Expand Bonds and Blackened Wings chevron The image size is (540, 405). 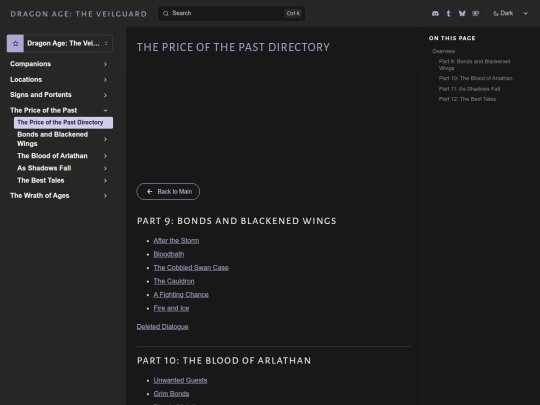coord(105,139)
